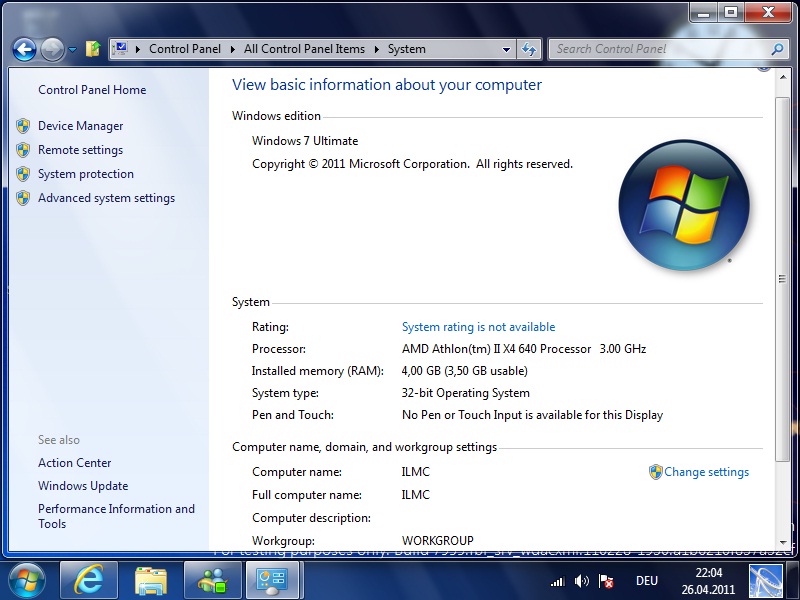Launch Internet Explorer from taskbar

(x=89, y=580)
